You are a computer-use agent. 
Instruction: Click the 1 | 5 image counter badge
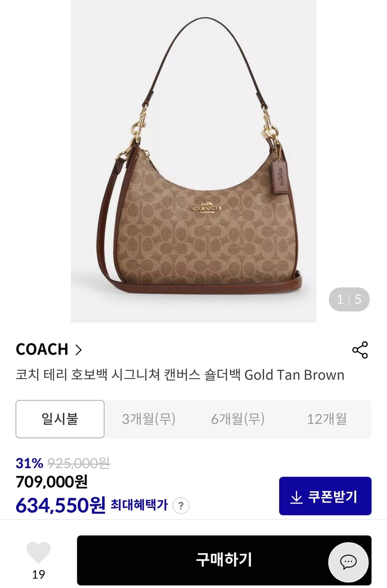click(349, 299)
